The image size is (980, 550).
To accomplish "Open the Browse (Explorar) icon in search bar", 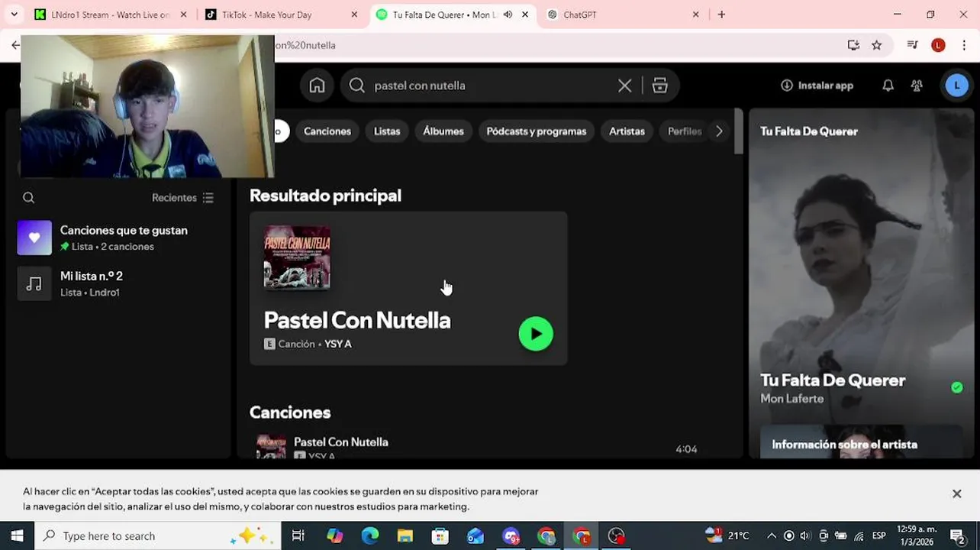I will [x=660, y=86].
